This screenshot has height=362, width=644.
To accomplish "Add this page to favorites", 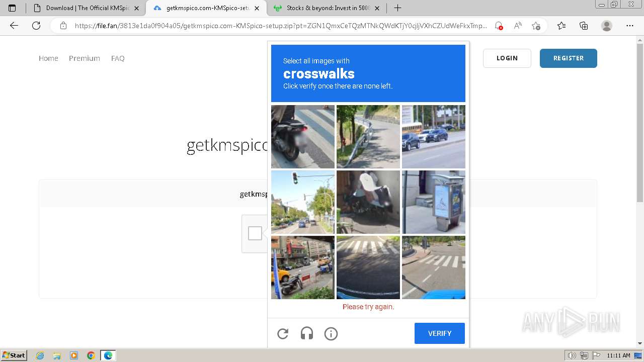I will click(x=536, y=26).
